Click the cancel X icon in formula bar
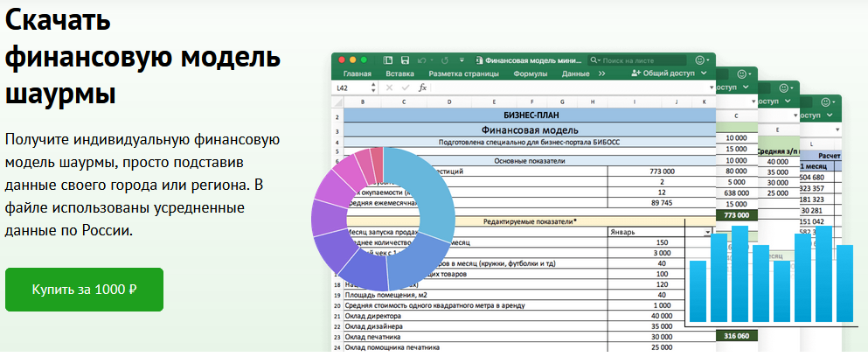The image size is (868, 357). click(389, 87)
